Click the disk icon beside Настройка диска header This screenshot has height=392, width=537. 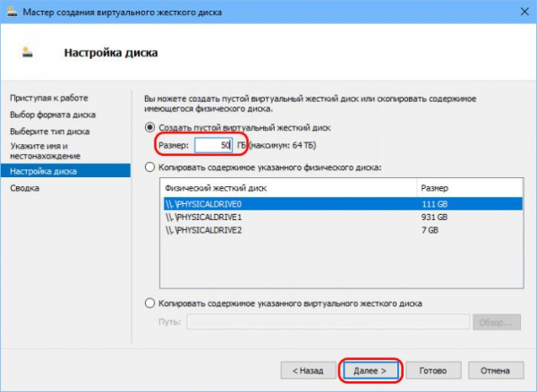[30, 52]
